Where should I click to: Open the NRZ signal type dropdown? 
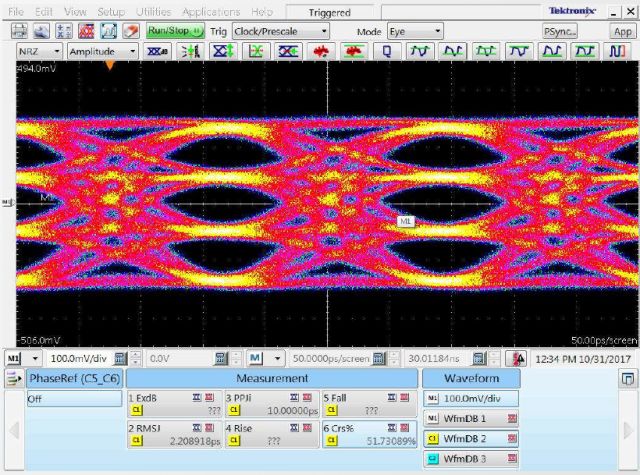(x=40, y=51)
